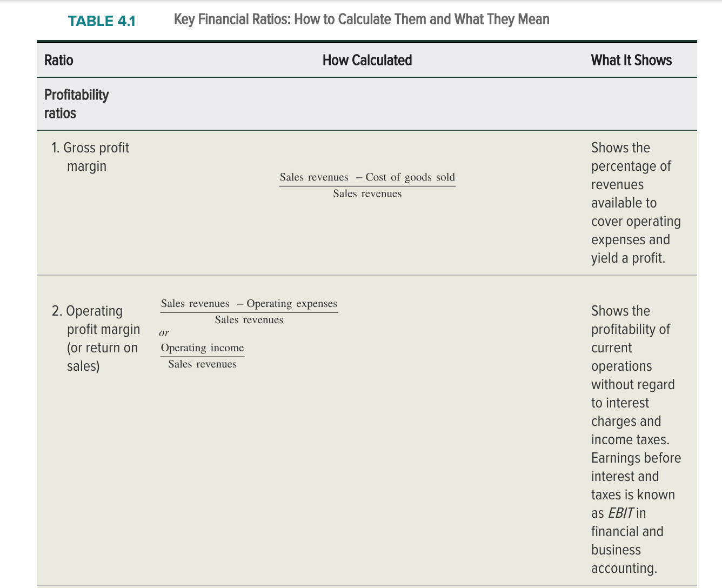Select the What It Shows column header
The width and height of the screenshot is (722, 588).
click(x=631, y=60)
